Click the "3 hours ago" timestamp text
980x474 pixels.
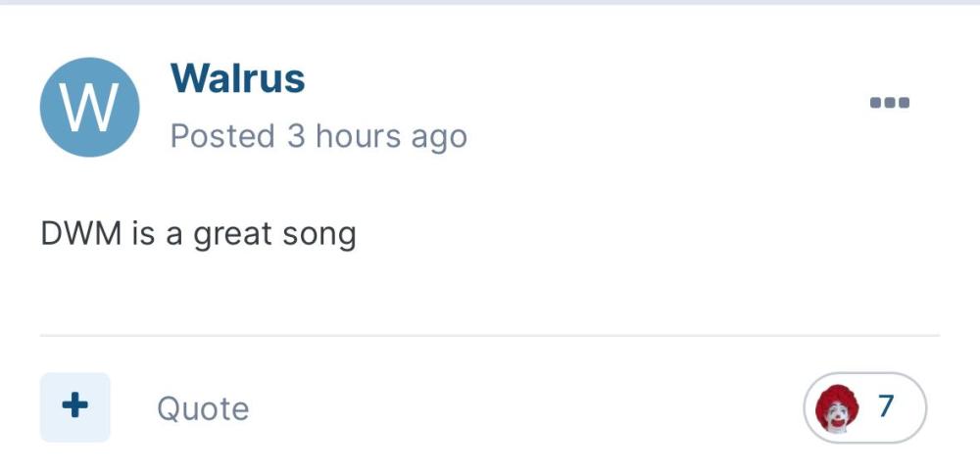pyautogui.click(x=376, y=136)
